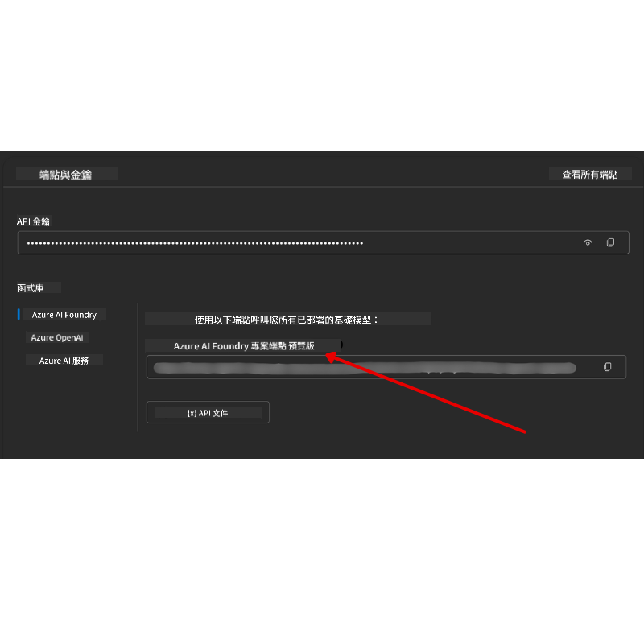The height and width of the screenshot is (644, 644).
Task: Show the hidden API key with eye icon
Action: (588, 243)
